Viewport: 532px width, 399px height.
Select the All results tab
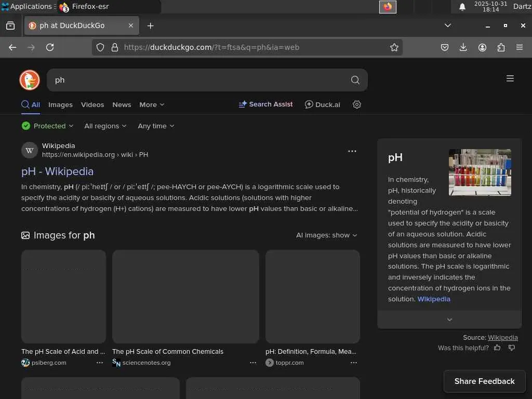[31, 105]
